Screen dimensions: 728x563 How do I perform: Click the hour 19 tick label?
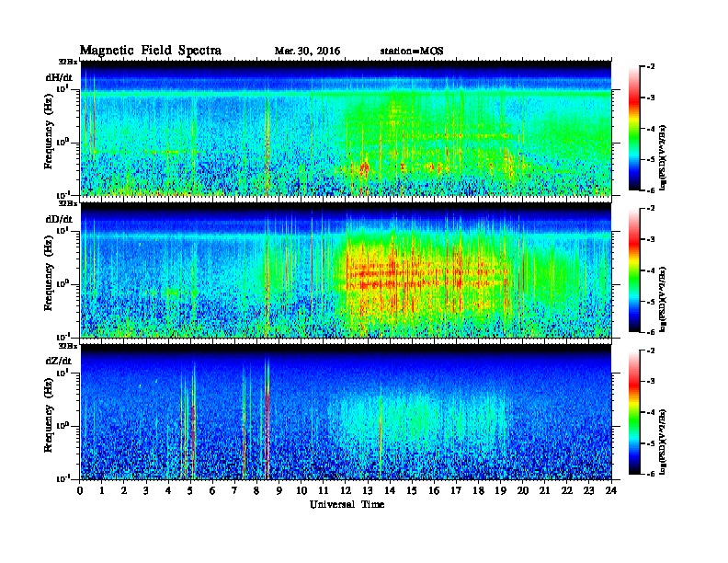(x=500, y=491)
